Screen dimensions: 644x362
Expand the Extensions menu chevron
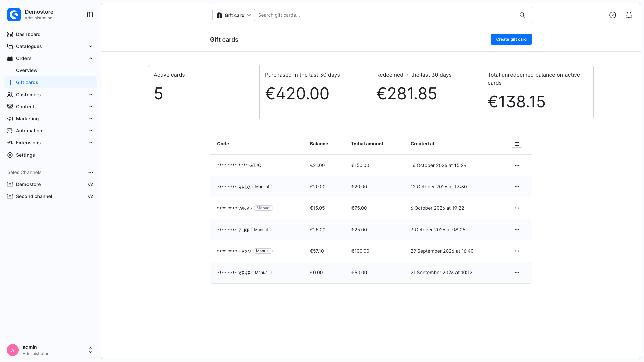tap(91, 143)
